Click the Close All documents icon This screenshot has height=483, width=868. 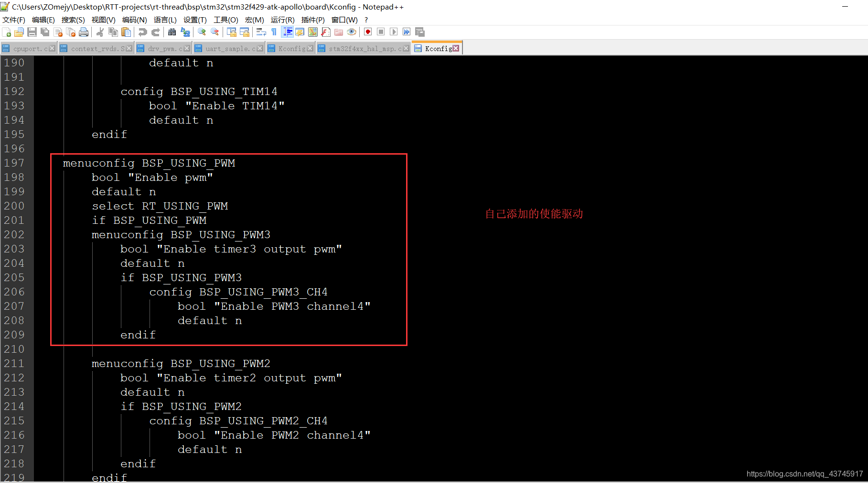point(71,32)
